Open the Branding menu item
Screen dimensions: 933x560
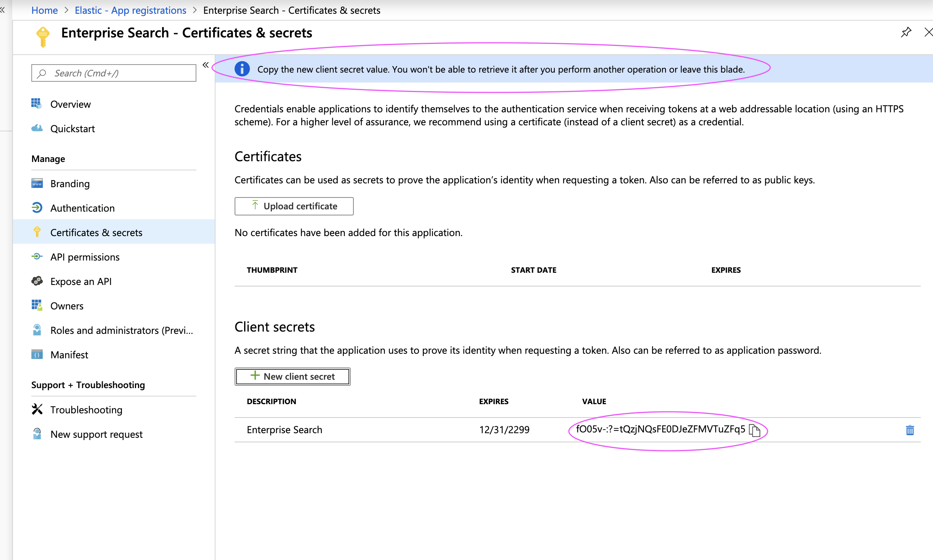coord(70,184)
